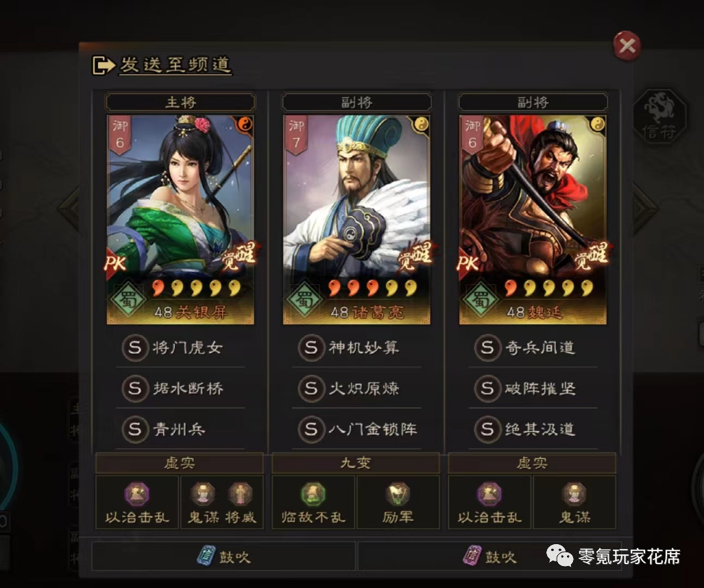Select the 魏延 general card

533,219
